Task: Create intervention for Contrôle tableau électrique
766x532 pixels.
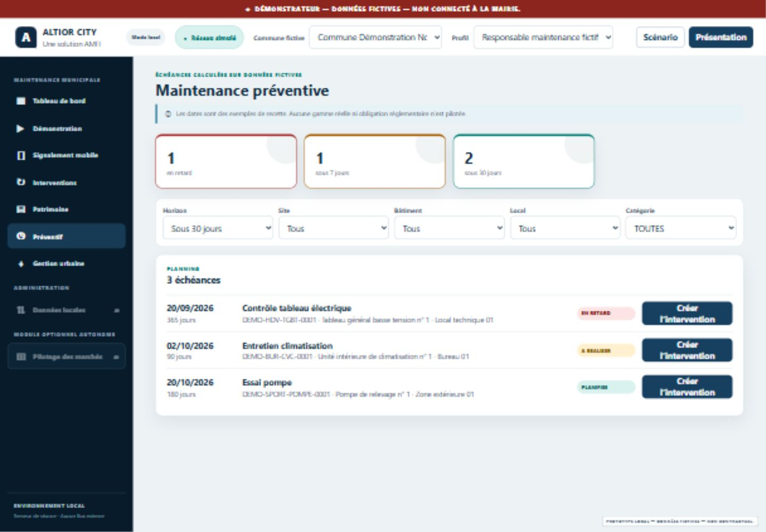Action: pyautogui.click(x=687, y=313)
